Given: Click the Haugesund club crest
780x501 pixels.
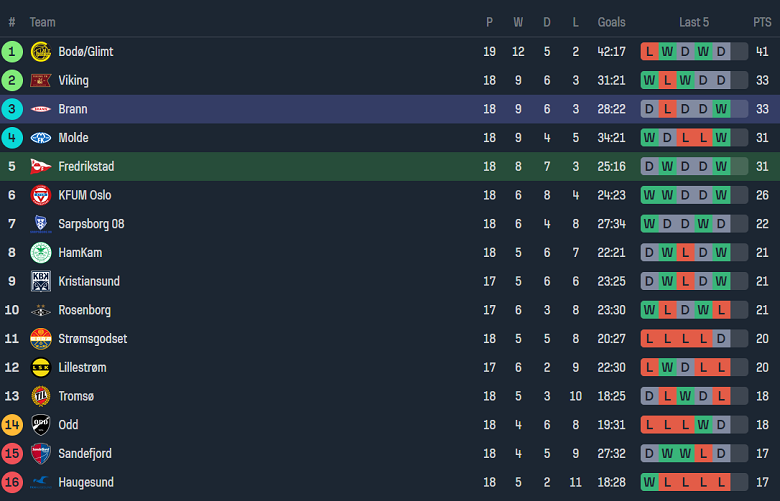Looking at the screenshot, I should point(41,483).
